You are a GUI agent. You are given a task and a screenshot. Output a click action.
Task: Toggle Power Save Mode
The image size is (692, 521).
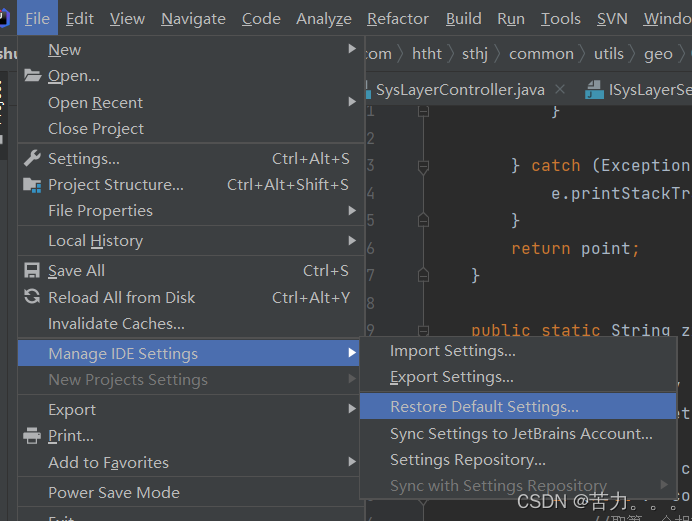(x=114, y=492)
